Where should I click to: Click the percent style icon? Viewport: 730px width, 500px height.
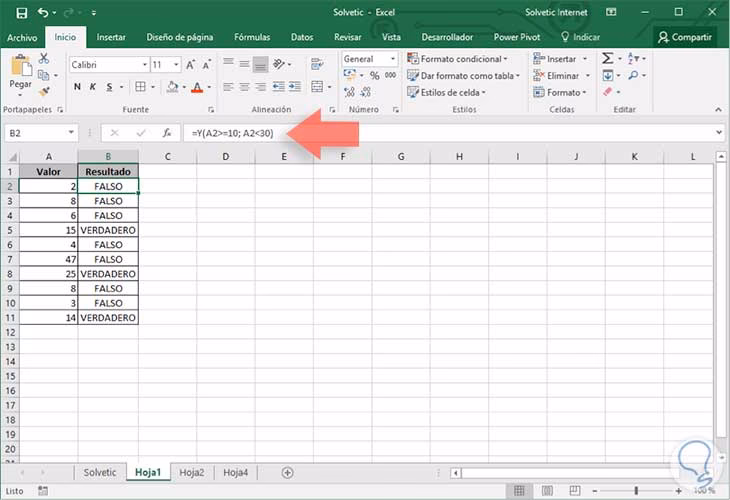[x=374, y=75]
